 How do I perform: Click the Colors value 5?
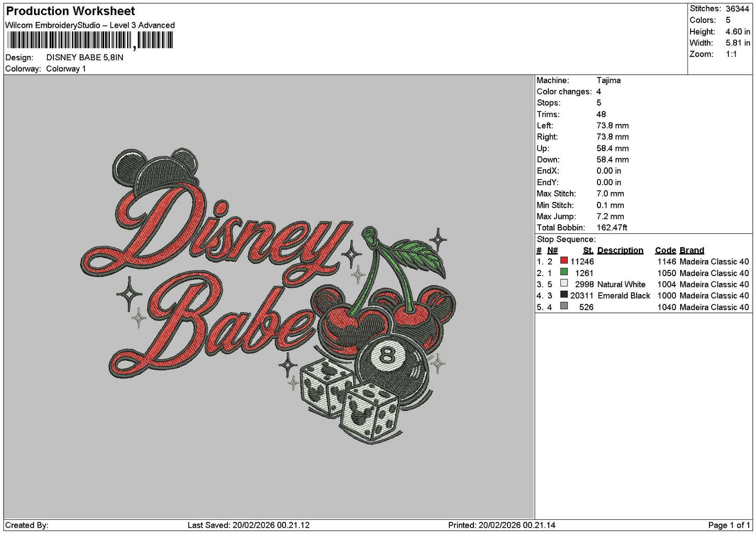coord(728,20)
